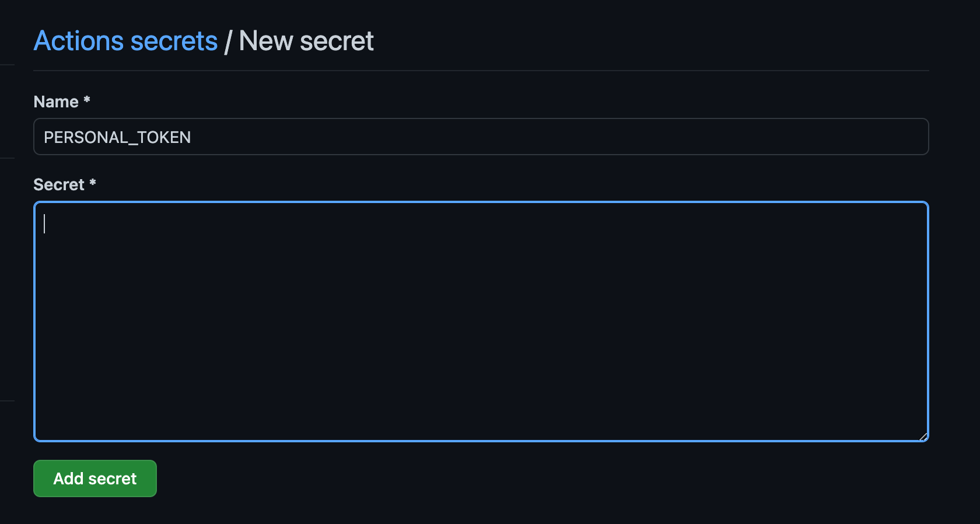
Task: Click the bottom-right corner resize handle
Action: [x=923, y=437]
